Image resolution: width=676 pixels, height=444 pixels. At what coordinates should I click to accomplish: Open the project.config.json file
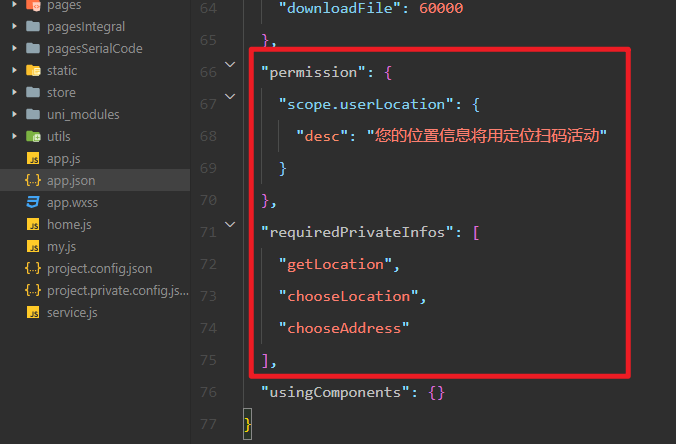(x=100, y=269)
